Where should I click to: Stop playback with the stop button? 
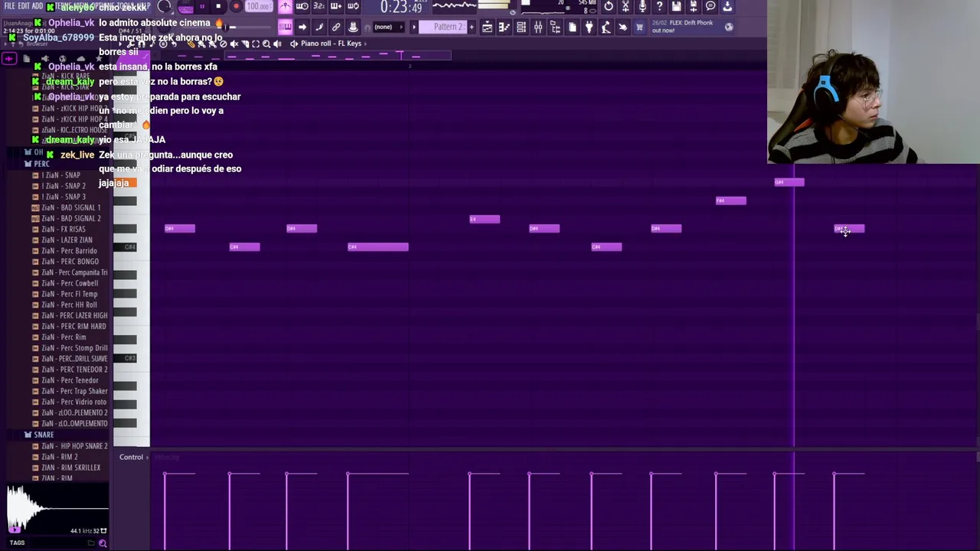click(x=218, y=7)
